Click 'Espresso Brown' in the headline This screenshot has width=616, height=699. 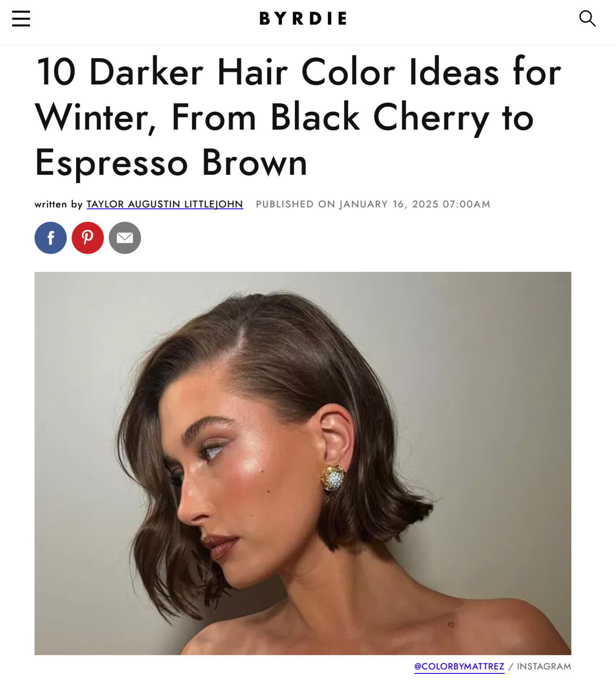pos(171,163)
